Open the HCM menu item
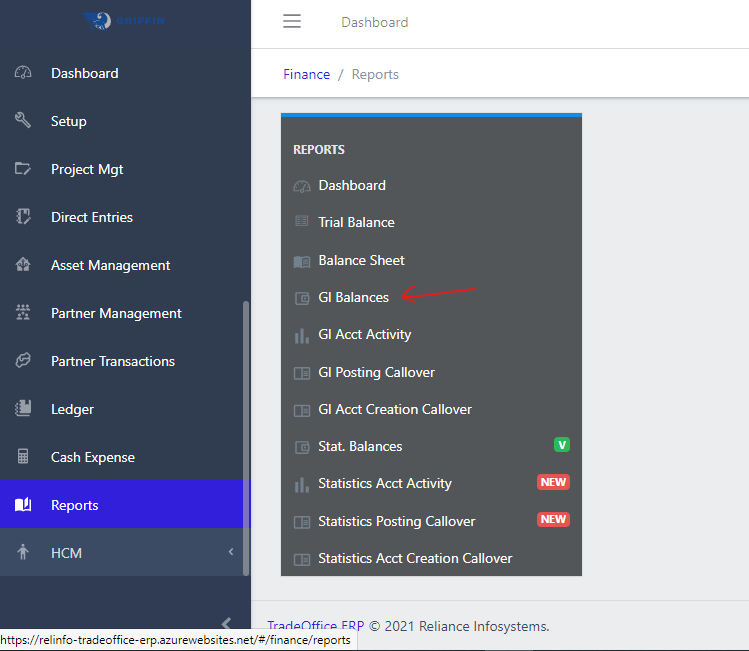 [x=125, y=552]
